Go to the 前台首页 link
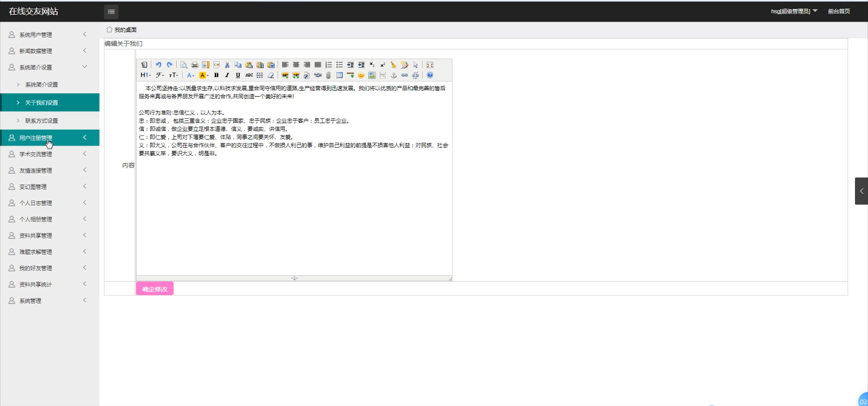 (839, 11)
